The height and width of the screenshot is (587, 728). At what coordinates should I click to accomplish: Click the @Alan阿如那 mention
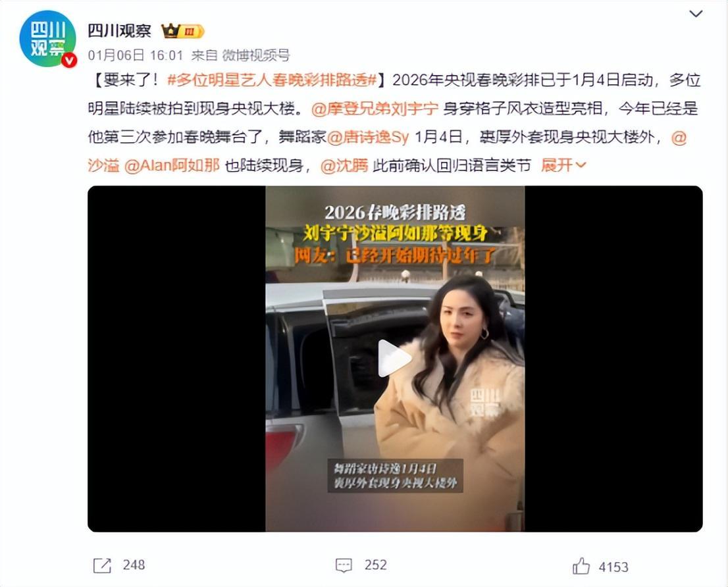coord(172,165)
